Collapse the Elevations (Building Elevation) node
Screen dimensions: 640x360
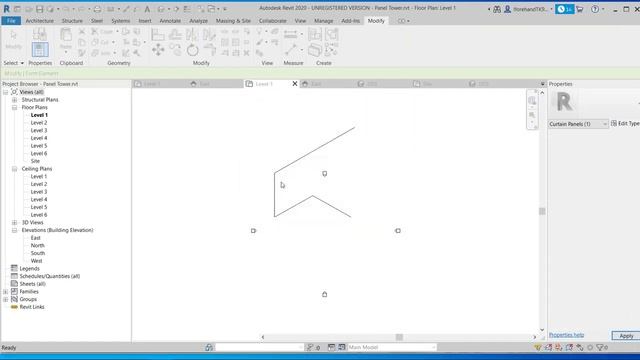(15, 230)
